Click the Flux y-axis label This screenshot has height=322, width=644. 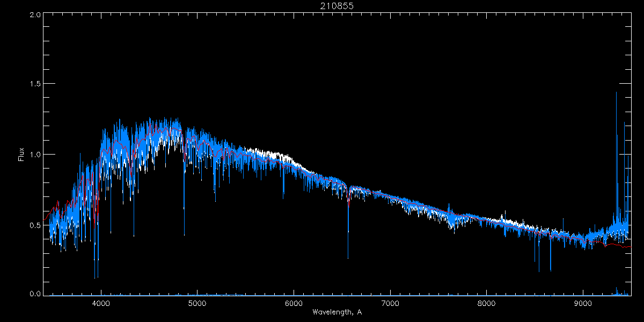[x=21, y=155]
